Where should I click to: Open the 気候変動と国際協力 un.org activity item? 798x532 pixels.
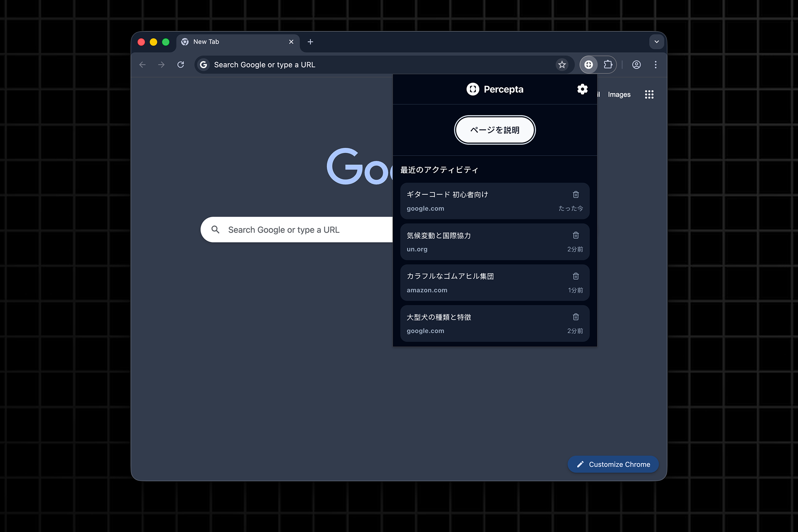(479, 242)
